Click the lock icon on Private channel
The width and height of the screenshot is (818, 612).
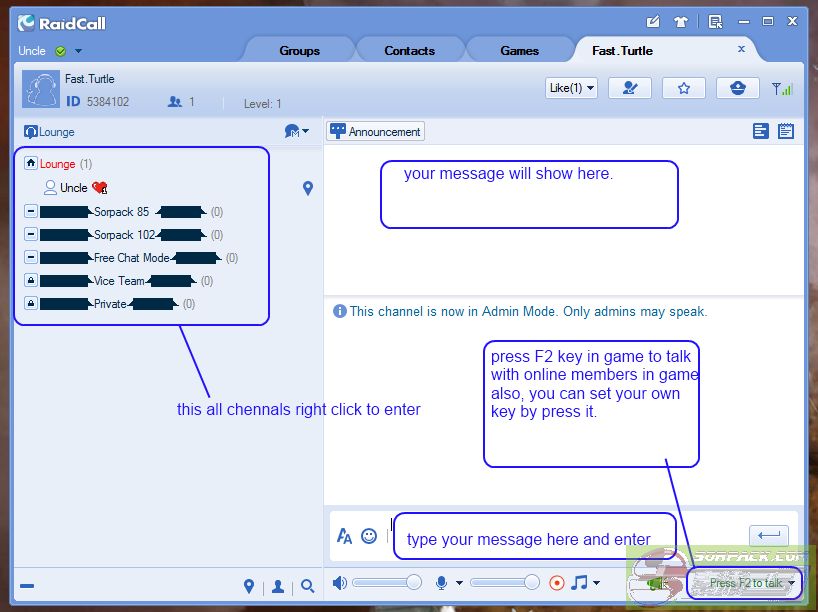[31, 303]
